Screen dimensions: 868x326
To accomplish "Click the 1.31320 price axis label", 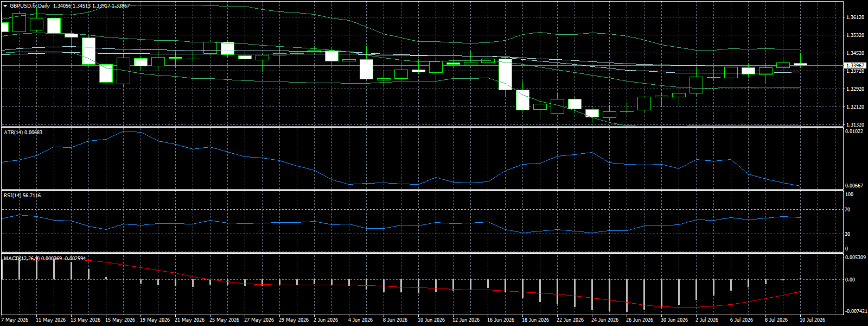I will [x=855, y=124].
